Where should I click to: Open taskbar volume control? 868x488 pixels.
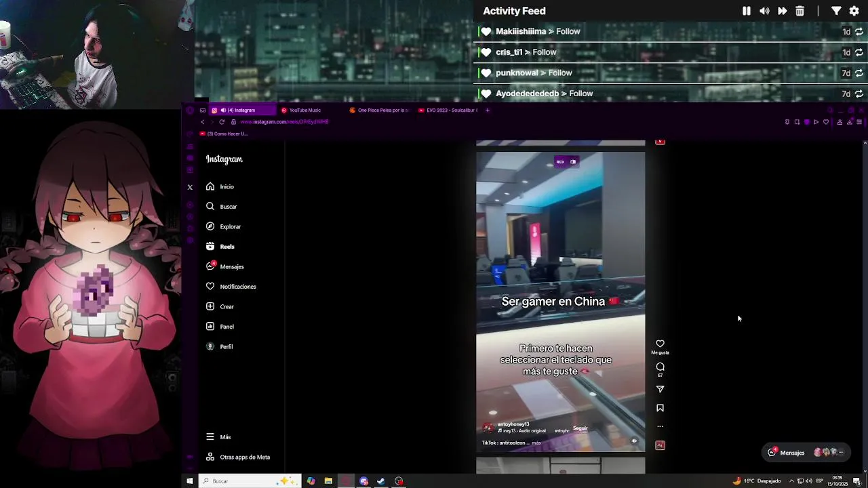808,481
